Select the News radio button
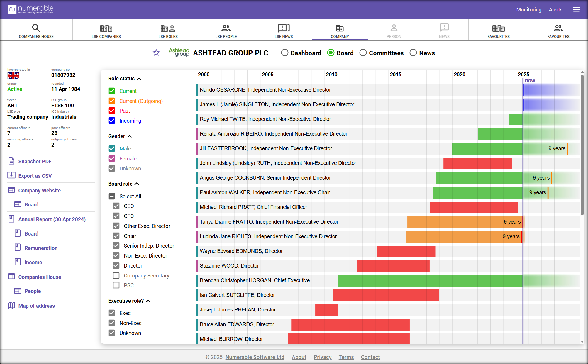Image resolution: width=588 pixels, height=364 pixels. coord(413,53)
